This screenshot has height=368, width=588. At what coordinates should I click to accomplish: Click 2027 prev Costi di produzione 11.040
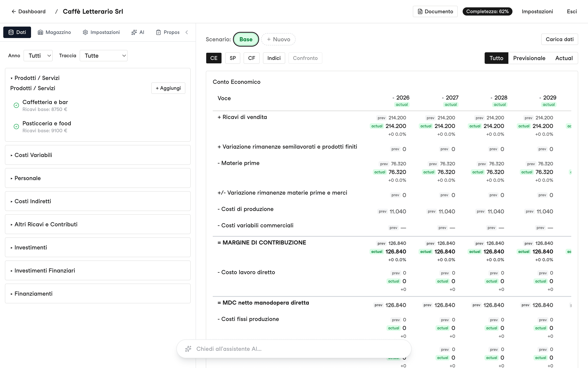(x=447, y=212)
